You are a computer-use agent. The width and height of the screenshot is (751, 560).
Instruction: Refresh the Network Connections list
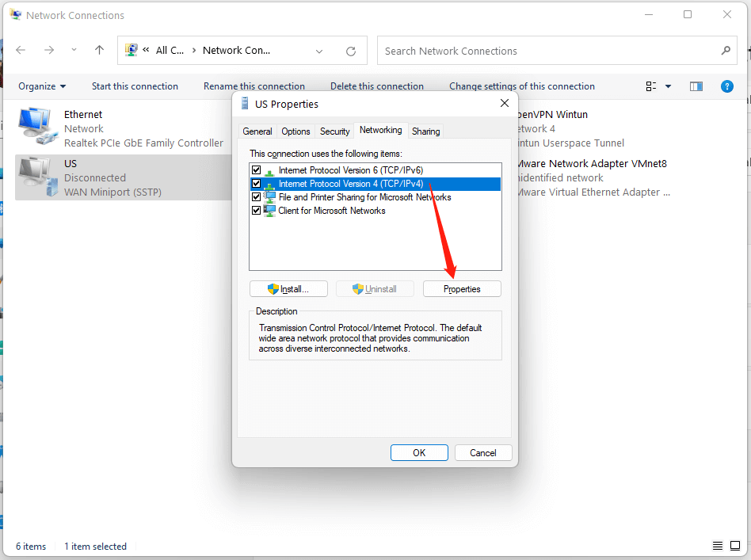pos(351,51)
